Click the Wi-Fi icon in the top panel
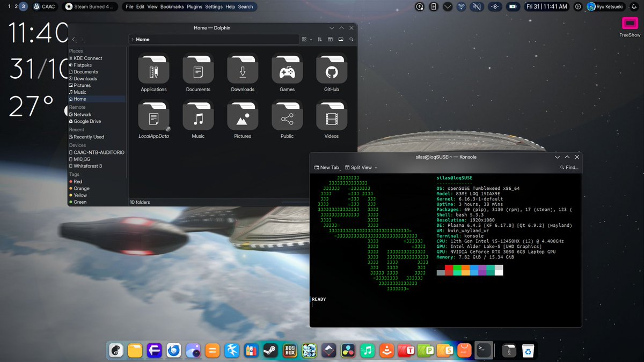644x362 pixels. point(461,6)
